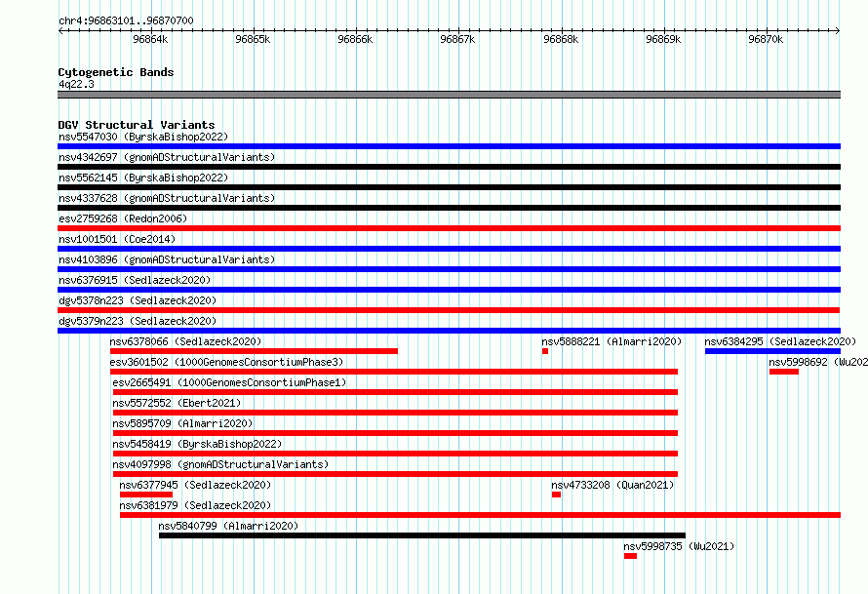Screen dimensions: 868x594
Task: Click the esv2759268 (Redon2006) label
Action: 123,218
